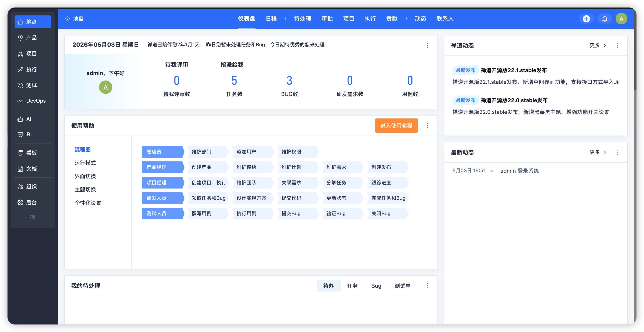Select the 待办 filter tab
This screenshot has height=332, width=644.
click(x=328, y=286)
